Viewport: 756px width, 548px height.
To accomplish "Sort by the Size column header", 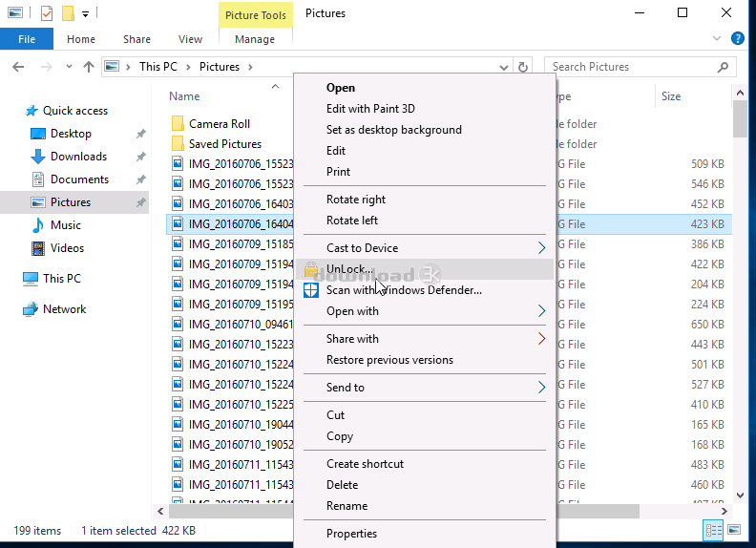I will point(671,96).
